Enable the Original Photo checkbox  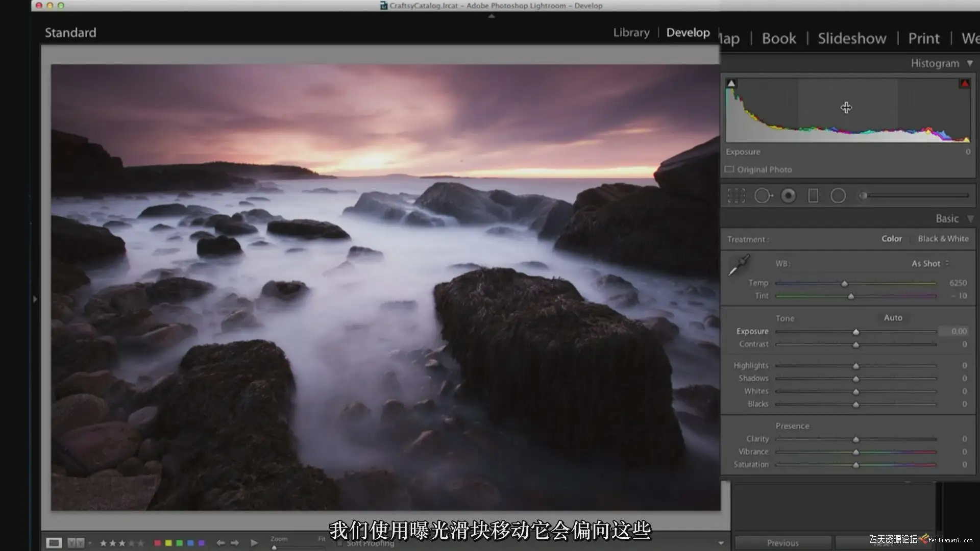point(729,169)
